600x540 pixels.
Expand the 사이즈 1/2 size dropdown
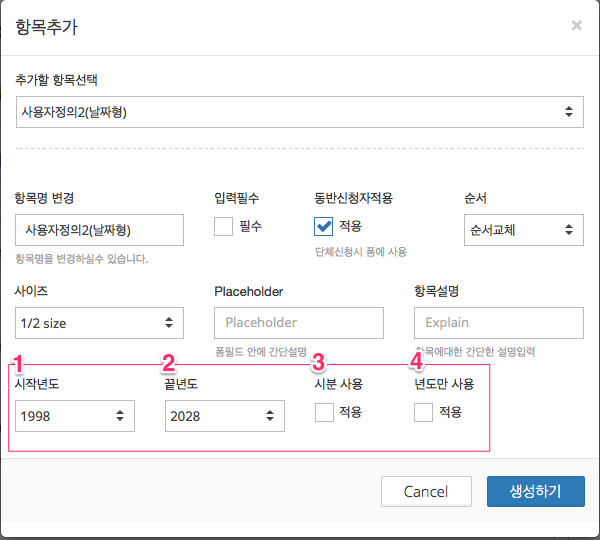point(99,323)
